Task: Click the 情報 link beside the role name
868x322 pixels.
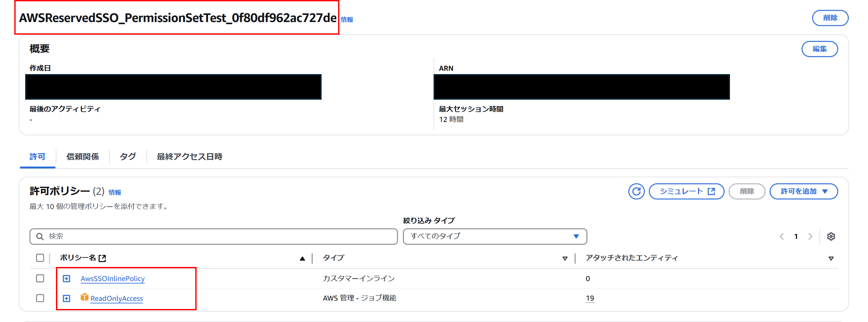Action: coord(347,20)
